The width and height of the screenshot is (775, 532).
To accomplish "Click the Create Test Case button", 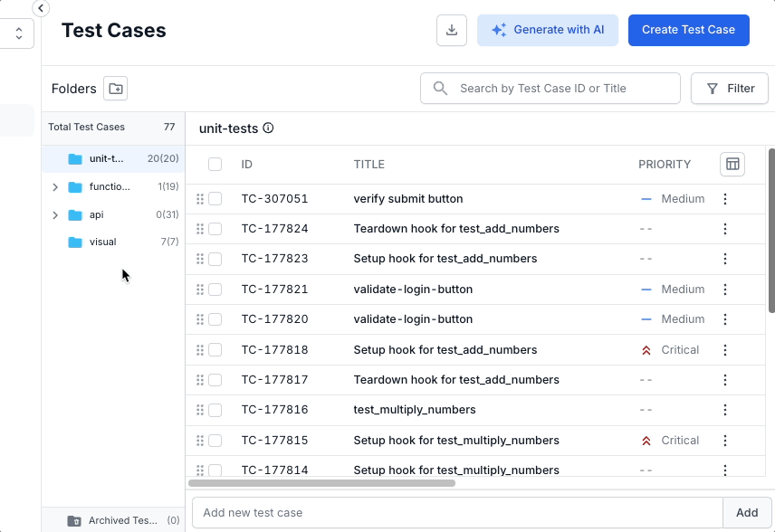I will coord(688,30).
